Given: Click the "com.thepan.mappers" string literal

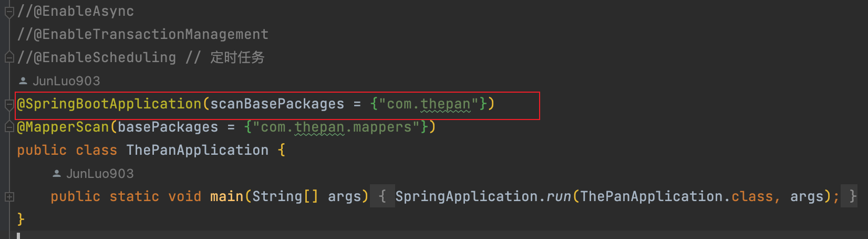Looking at the screenshot, I should pos(336,127).
